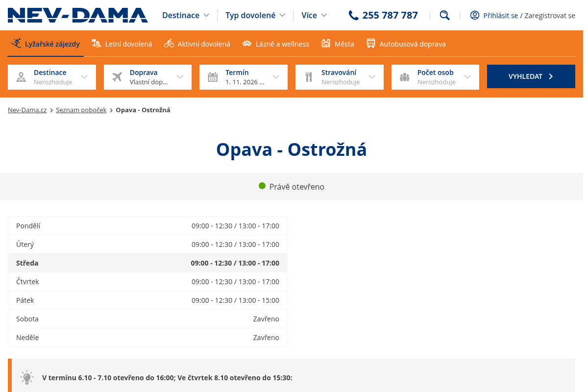The width and height of the screenshot is (588, 392).
Task: Click the Čtvrtek row label
Action: (x=27, y=282)
